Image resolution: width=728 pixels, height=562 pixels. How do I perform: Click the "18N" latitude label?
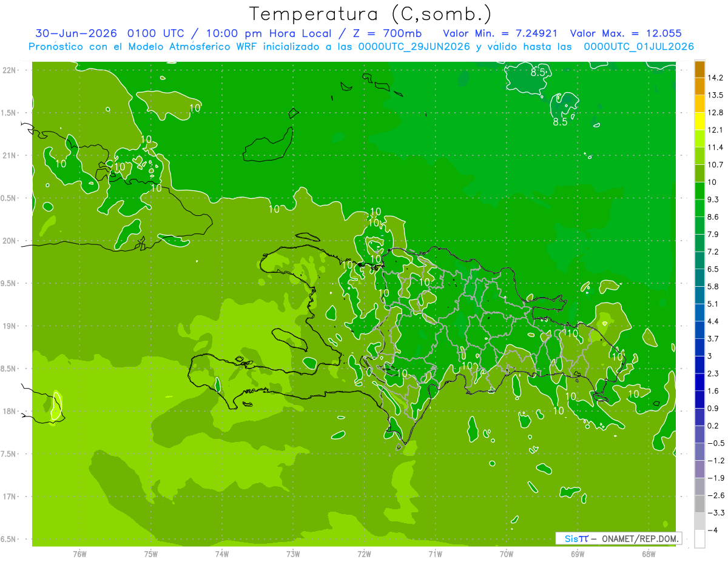pos(10,411)
